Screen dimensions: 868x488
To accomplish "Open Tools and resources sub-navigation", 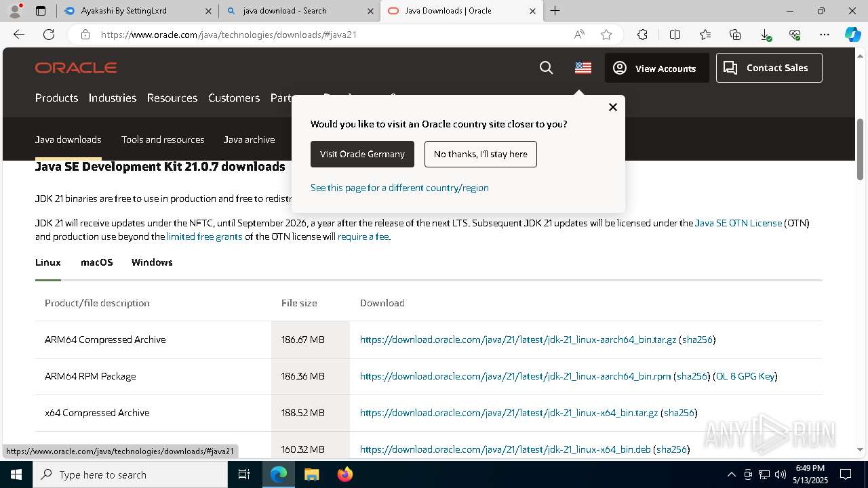I will pos(163,140).
